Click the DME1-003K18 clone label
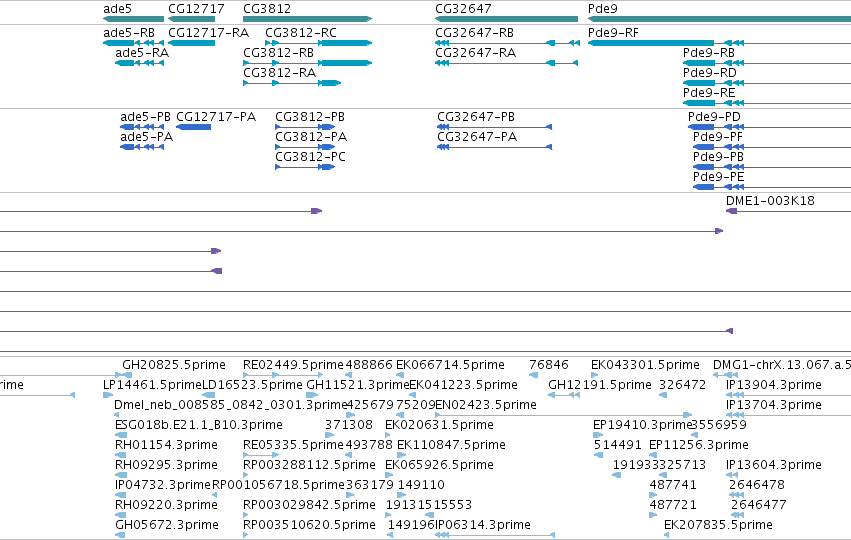This screenshot has width=851, height=540. (770, 201)
